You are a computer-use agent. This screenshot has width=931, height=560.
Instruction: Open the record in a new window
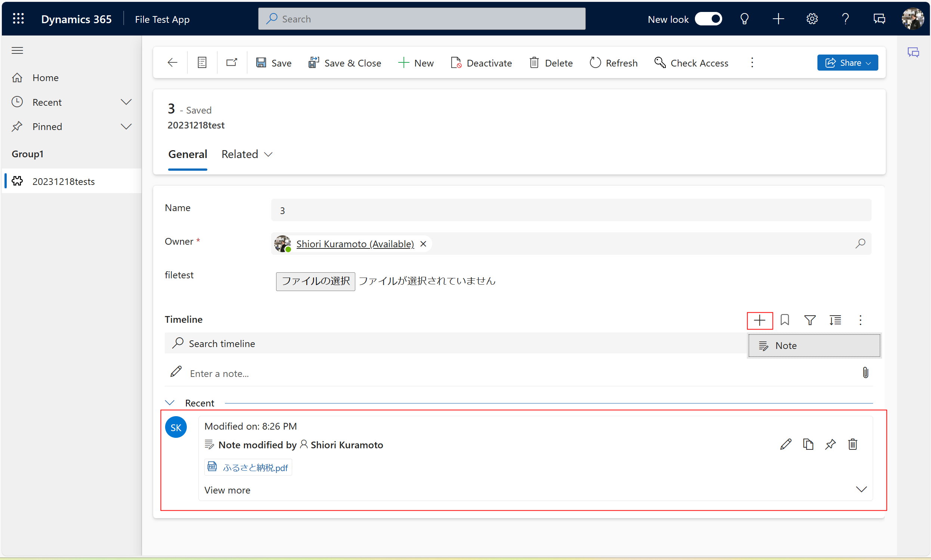231,62
